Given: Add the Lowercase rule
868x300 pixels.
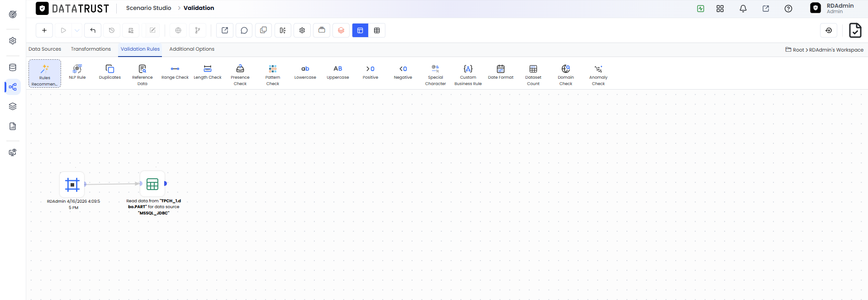Looking at the screenshot, I should pyautogui.click(x=305, y=72).
